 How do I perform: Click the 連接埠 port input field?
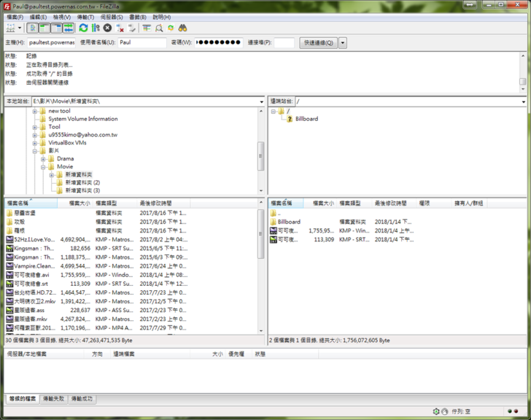(284, 43)
